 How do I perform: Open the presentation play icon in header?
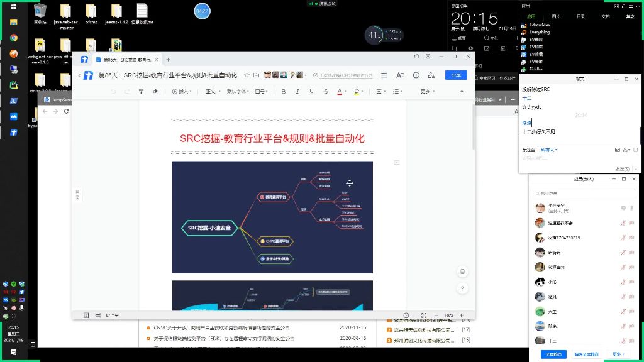(x=416, y=75)
